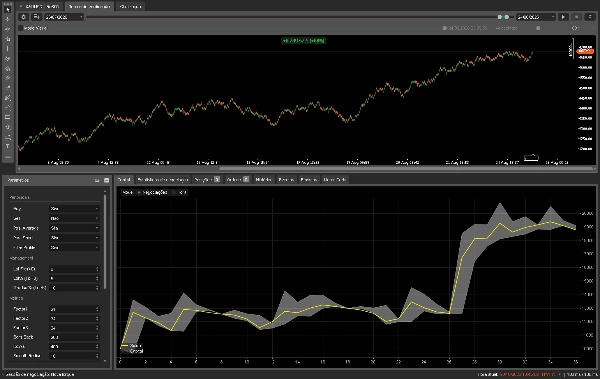Click the second icon left of the start date
Screen dimensions: 600x379
pos(36,17)
